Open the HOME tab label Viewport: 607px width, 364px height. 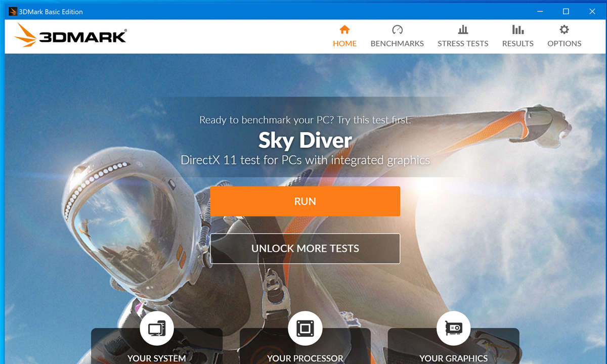coord(344,43)
